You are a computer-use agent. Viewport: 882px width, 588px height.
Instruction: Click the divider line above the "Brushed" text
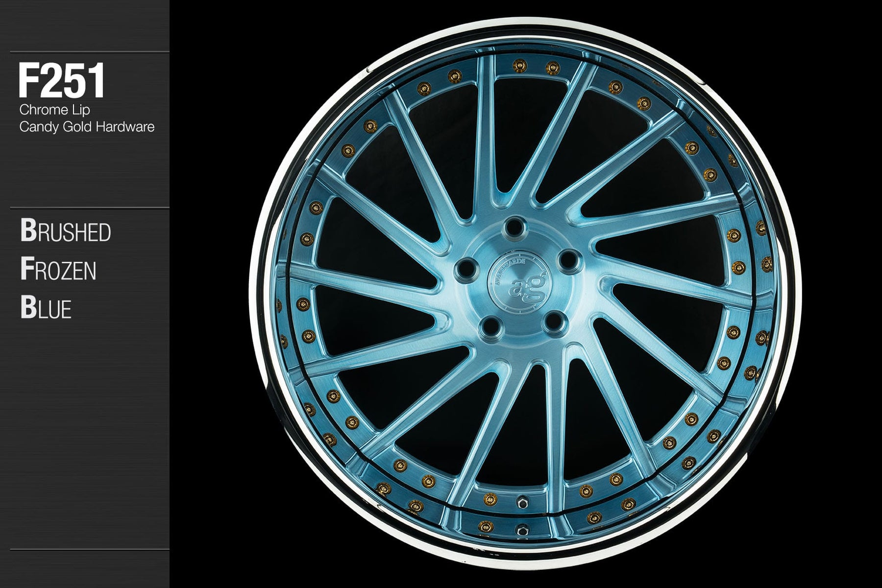[89, 208]
